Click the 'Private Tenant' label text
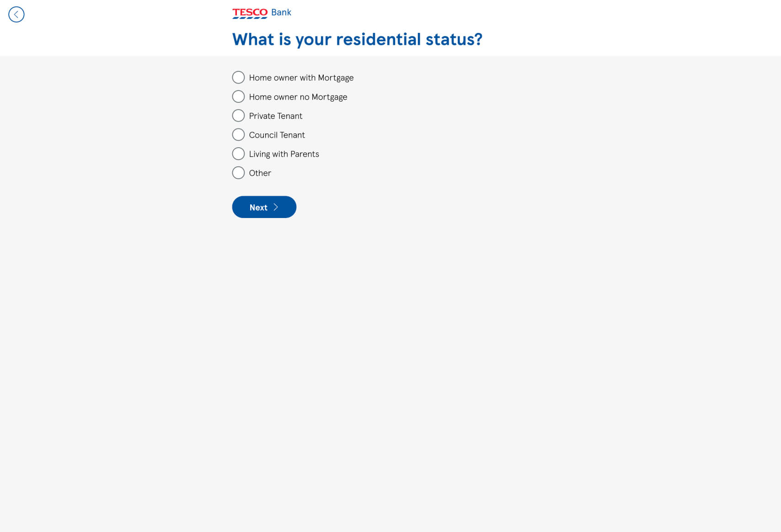This screenshot has width=781, height=532. coord(276,116)
